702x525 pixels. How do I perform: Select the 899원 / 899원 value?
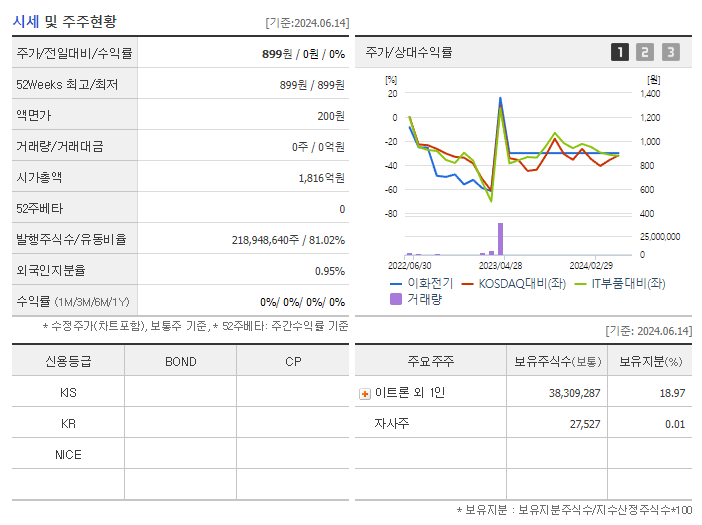(312, 85)
